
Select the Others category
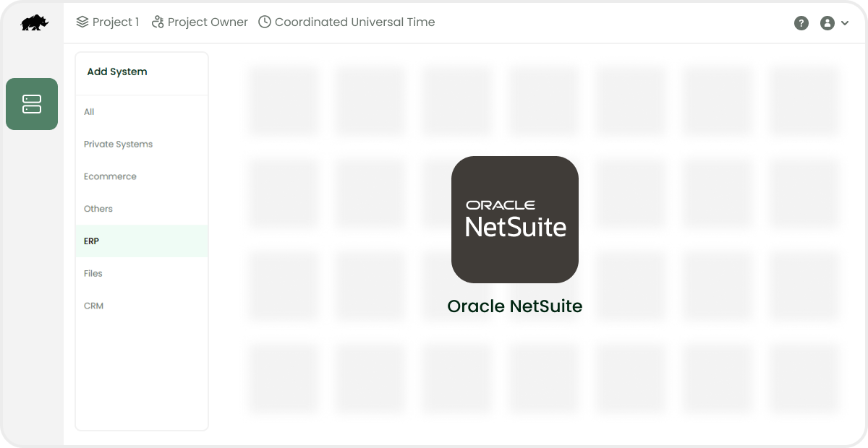pyautogui.click(x=98, y=209)
